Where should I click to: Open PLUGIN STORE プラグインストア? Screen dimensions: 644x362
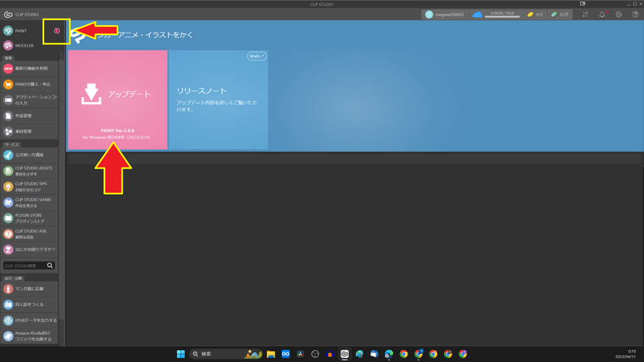coord(29,218)
